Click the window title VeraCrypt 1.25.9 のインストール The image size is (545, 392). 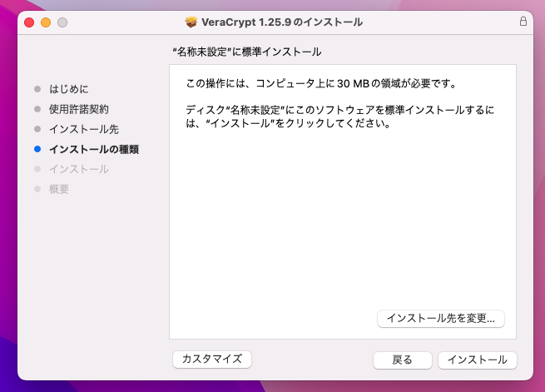[282, 22]
